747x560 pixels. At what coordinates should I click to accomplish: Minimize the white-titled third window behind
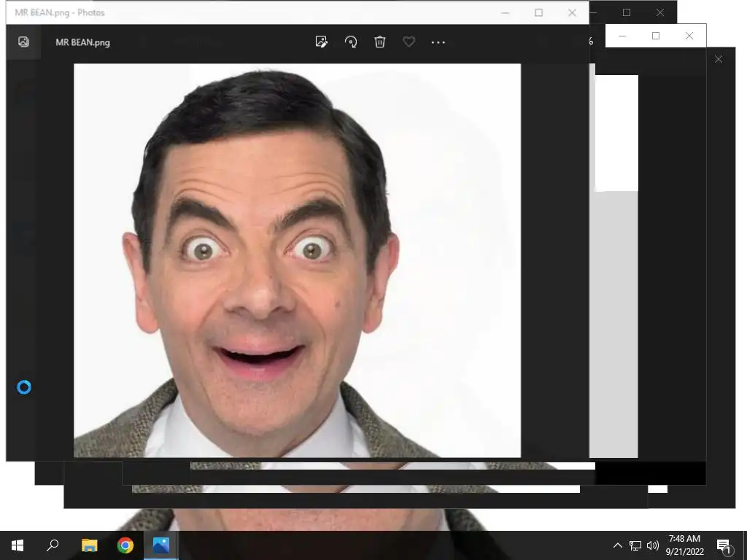coord(622,36)
